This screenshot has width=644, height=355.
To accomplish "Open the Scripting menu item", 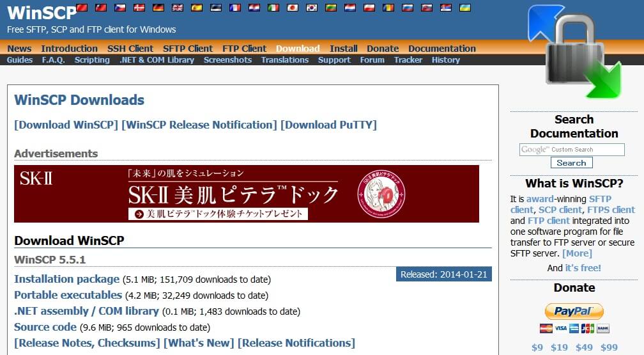I will (92, 59).
